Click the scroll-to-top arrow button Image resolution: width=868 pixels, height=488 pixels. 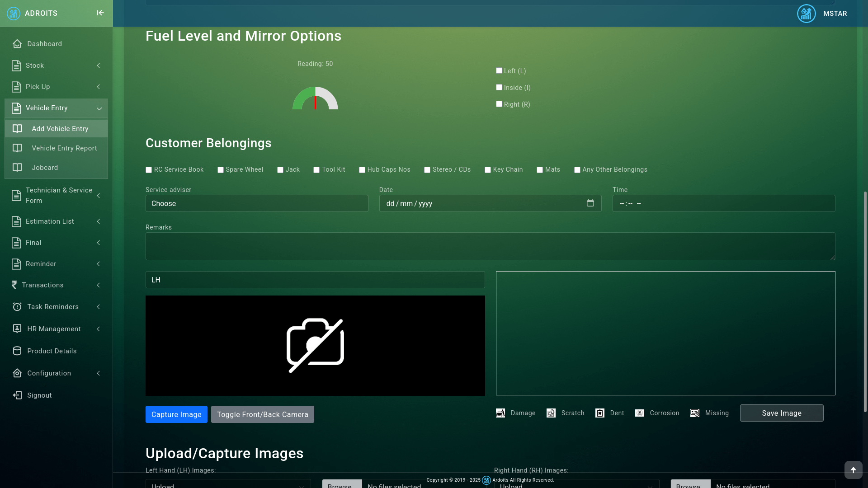click(x=853, y=470)
